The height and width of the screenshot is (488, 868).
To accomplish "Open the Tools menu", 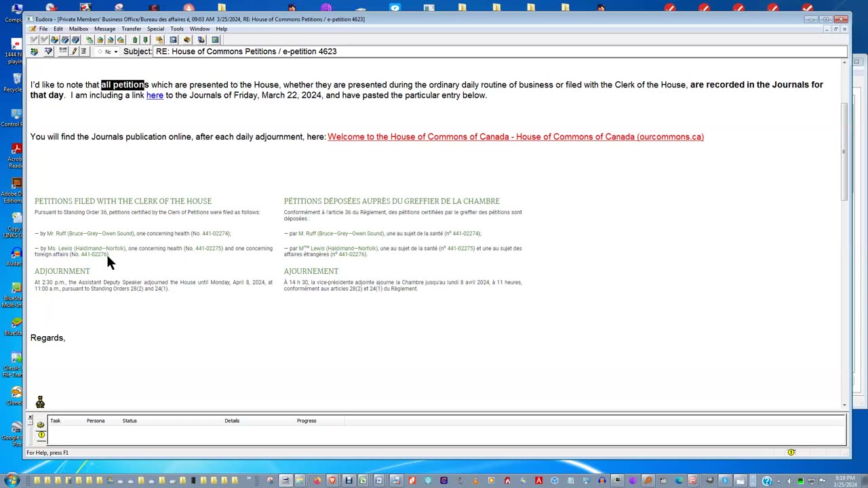I will point(177,29).
